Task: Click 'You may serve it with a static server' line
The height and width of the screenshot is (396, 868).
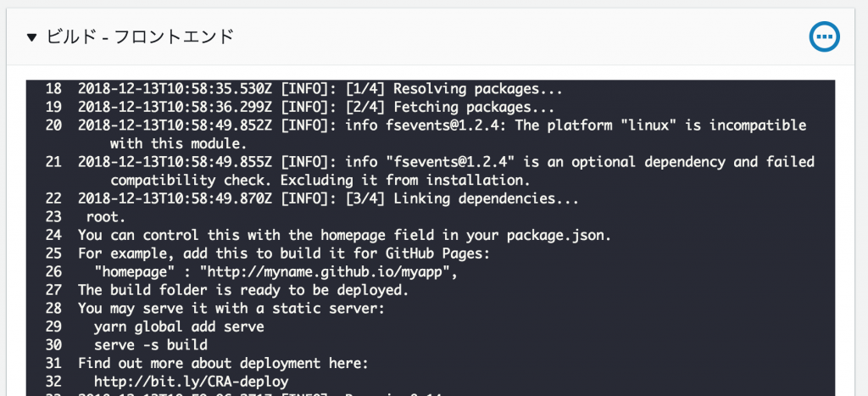Action: click(x=231, y=309)
